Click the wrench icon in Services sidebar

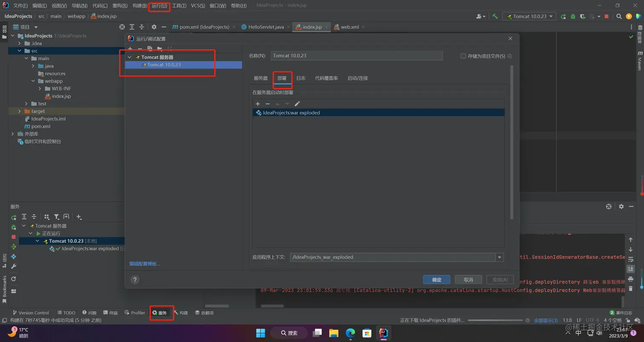[14, 266]
